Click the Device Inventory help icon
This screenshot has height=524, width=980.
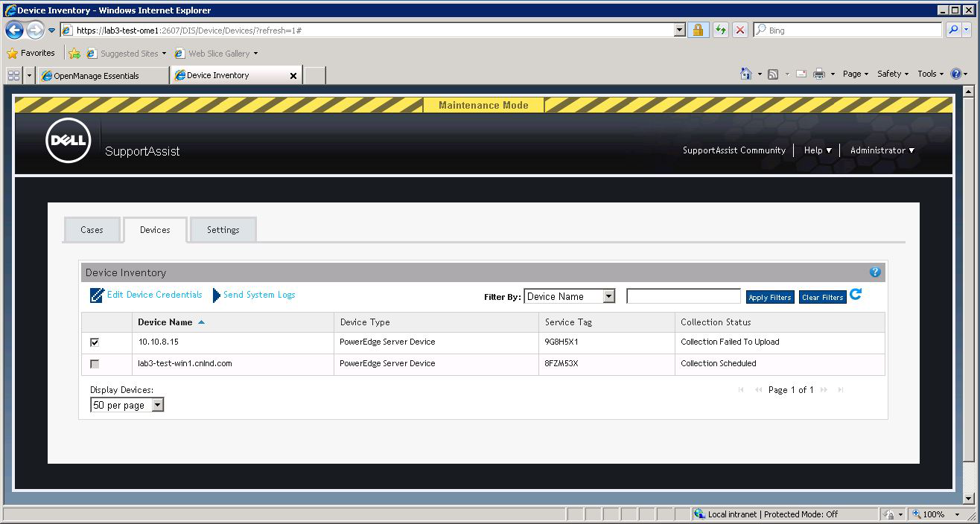click(x=875, y=272)
